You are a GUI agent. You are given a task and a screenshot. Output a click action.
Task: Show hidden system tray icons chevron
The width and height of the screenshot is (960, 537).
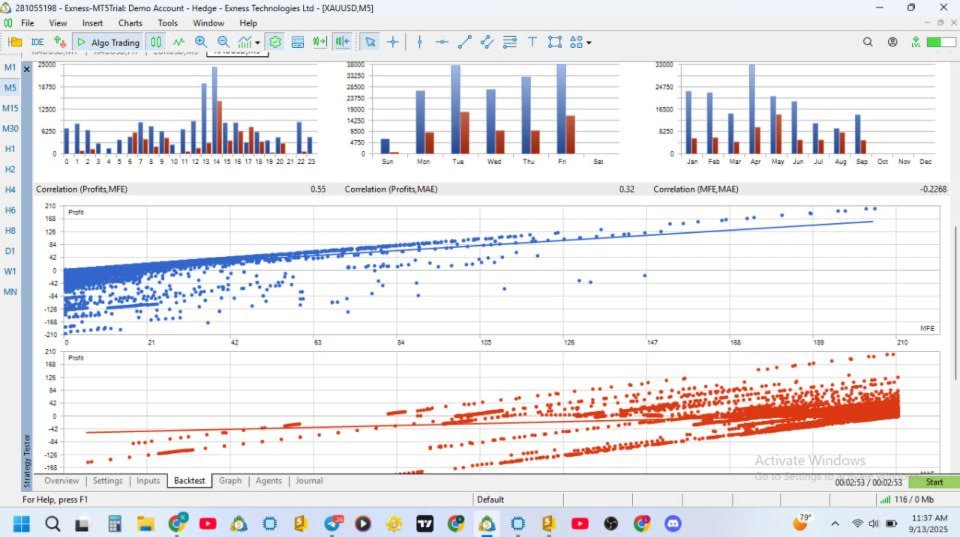click(x=834, y=524)
